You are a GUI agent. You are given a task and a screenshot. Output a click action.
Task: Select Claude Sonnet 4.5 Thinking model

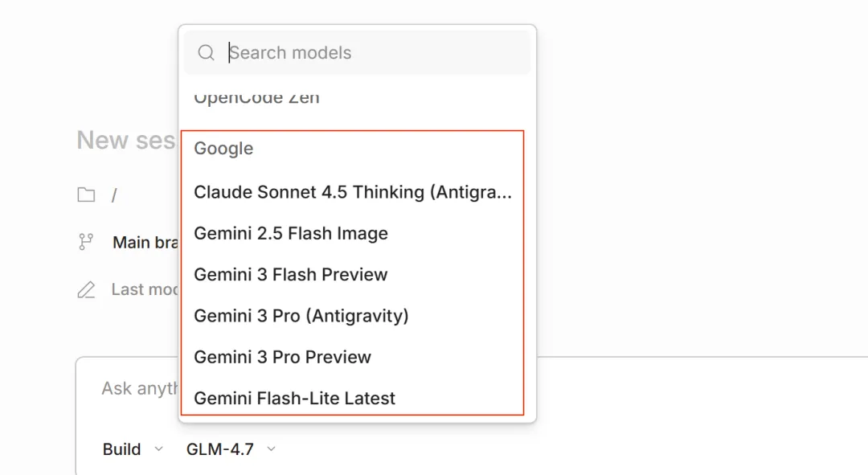pyautogui.click(x=352, y=192)
